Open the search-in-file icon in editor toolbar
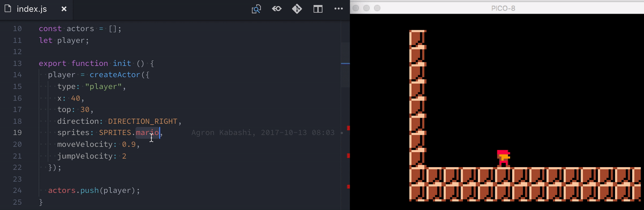The width and height of the screenshot is (644, 210). (x=256, y=9)
